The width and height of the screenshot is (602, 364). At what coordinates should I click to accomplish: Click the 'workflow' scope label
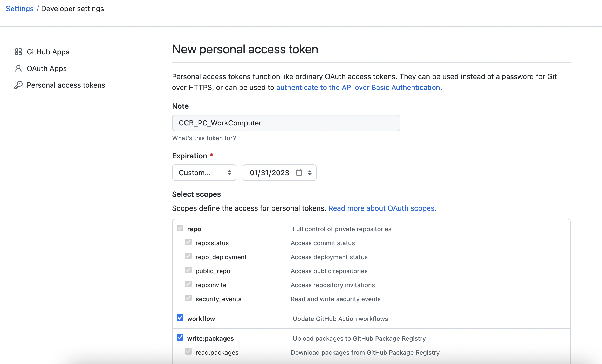201,319
